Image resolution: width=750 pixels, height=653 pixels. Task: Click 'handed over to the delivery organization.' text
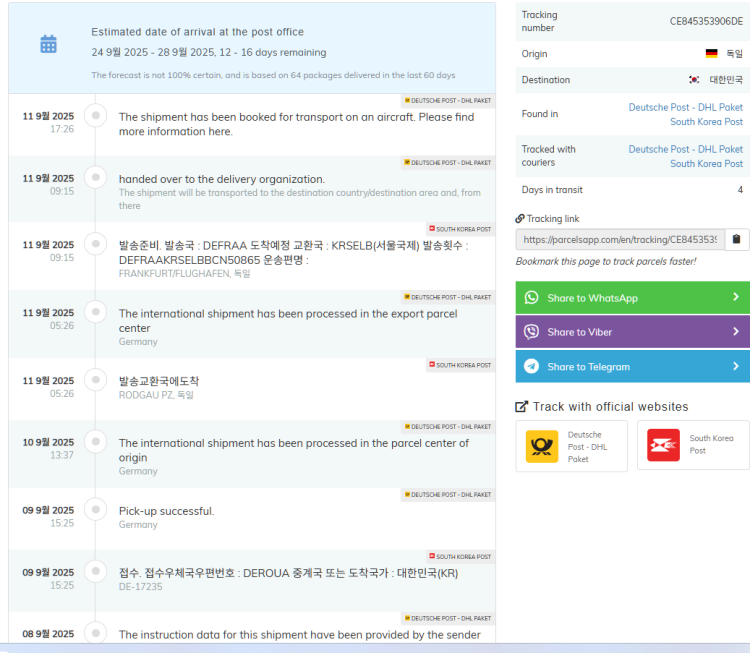222,179
